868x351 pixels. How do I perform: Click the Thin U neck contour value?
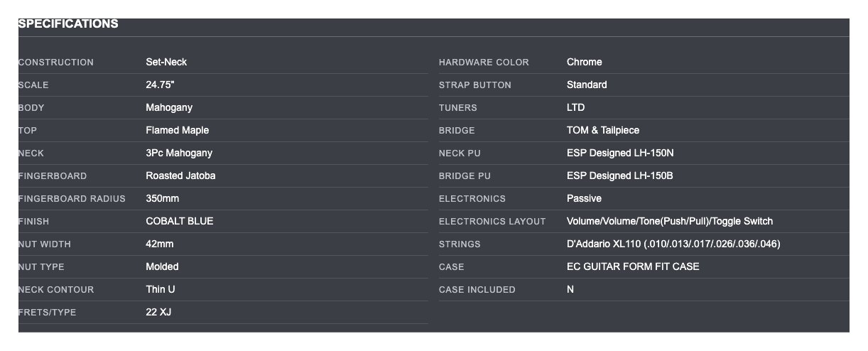(x=161, y=290)
